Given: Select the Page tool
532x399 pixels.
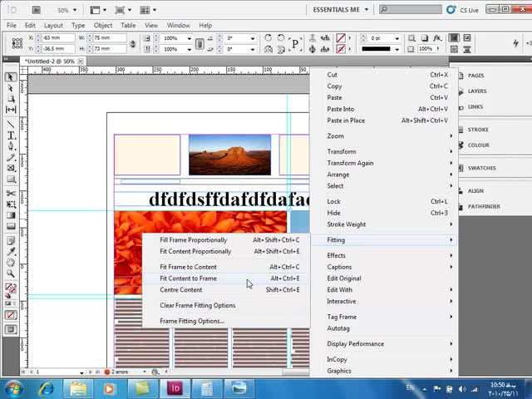Looking at the screenshot, I should coord(11,99).
